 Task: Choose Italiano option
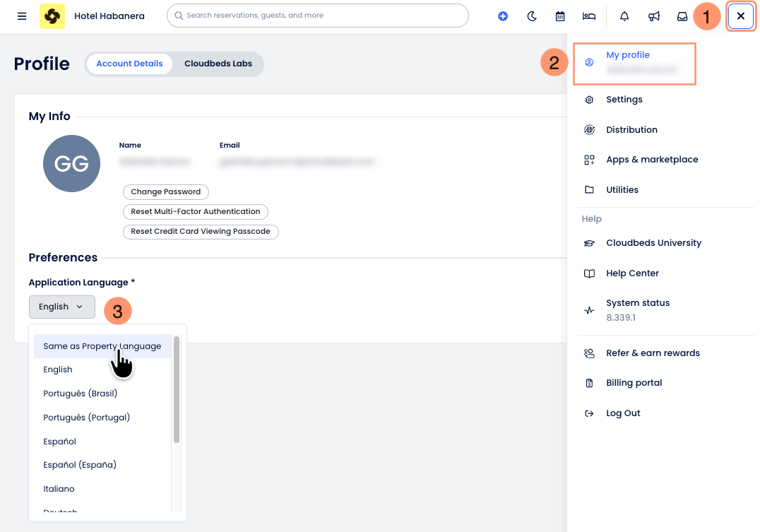(x=102, y=489)
